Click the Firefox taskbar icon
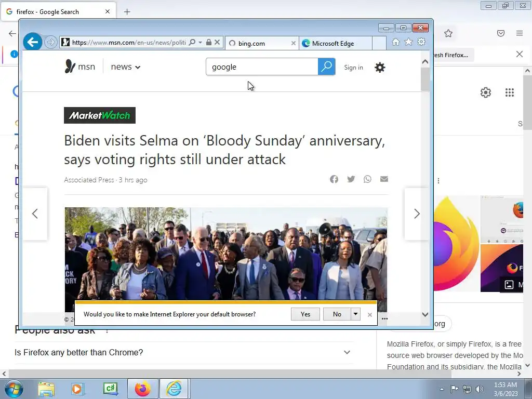The image size is (532, 399). point(143,389)
